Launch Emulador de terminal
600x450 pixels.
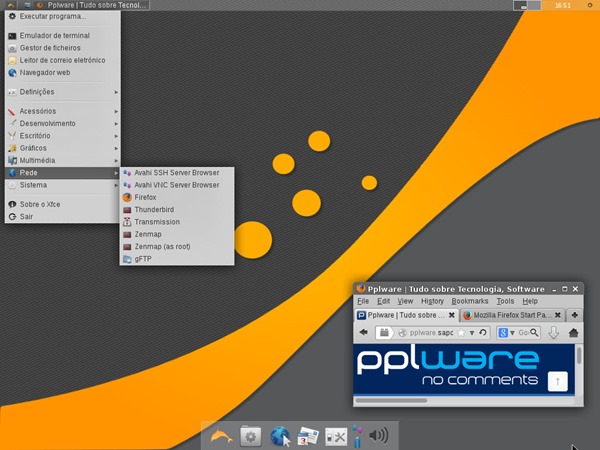[x=62, y=36]
